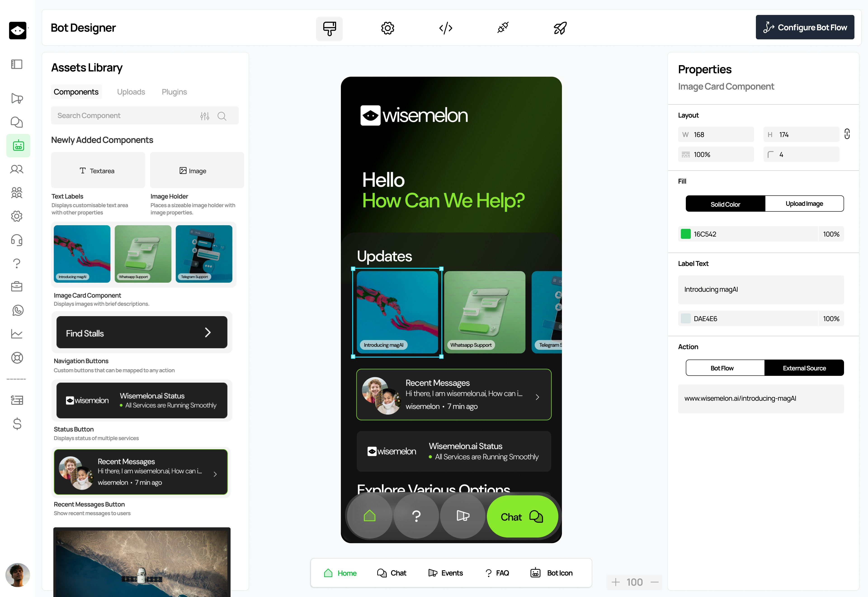Screen dimensions: 868x597
Task: Open the sidebar settings gear icon
Action: (17, 216)
